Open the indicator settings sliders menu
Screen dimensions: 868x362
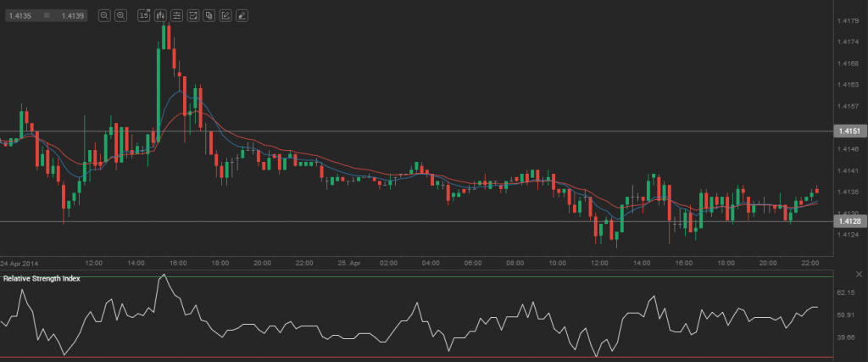pyautogui.click(x=176, y=15)
